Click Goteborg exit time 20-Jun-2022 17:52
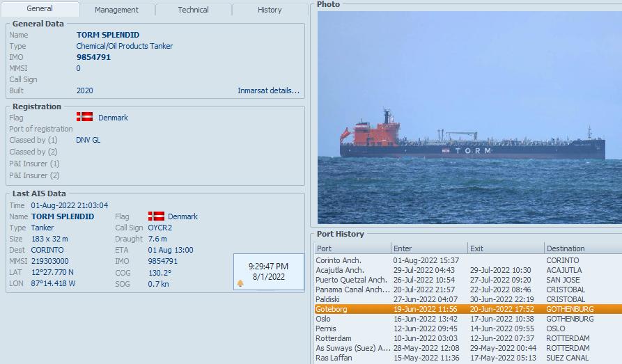The height and width of the screenshot is (364, 622). (502, 309)
